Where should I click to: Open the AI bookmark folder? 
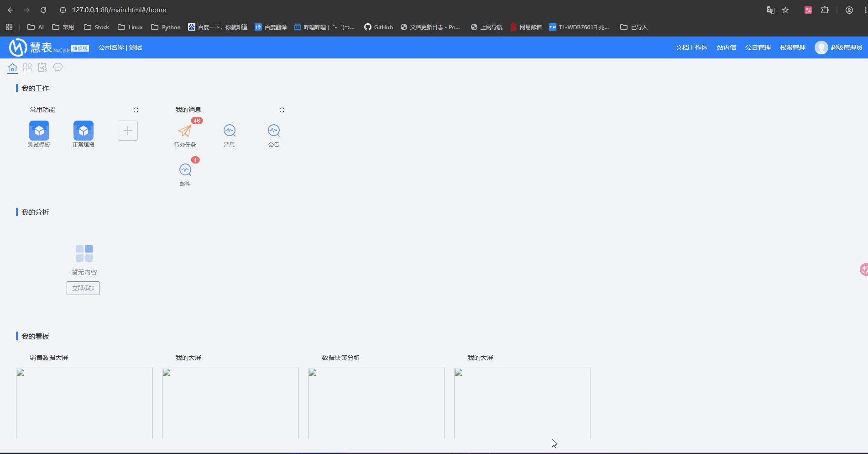(x=36, y=27)
